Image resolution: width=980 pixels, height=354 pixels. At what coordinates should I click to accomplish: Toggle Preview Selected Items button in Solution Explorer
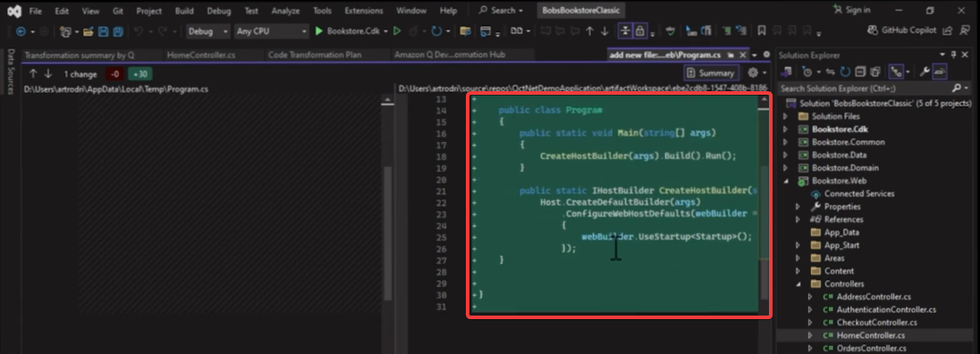click(x=940, y=72)
